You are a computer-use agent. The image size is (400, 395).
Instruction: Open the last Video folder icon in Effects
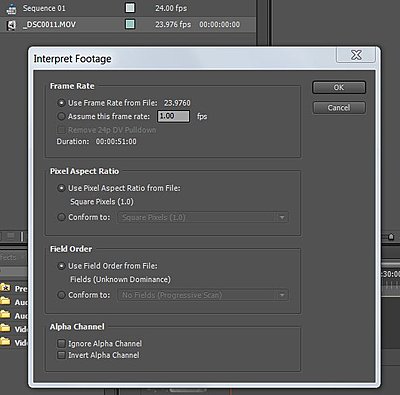[x=5, y=342]
